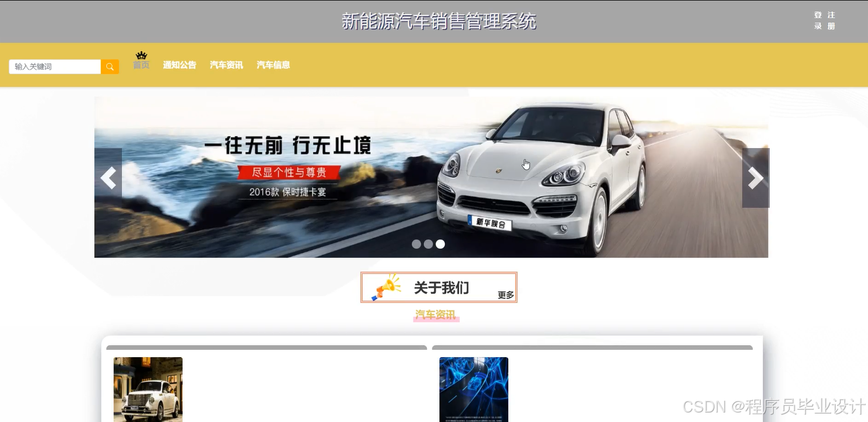Viewport: 868px width, 422px height.
Task: Click the megaphone icon beside 关于我们
Action: click(x=386, y=287)
